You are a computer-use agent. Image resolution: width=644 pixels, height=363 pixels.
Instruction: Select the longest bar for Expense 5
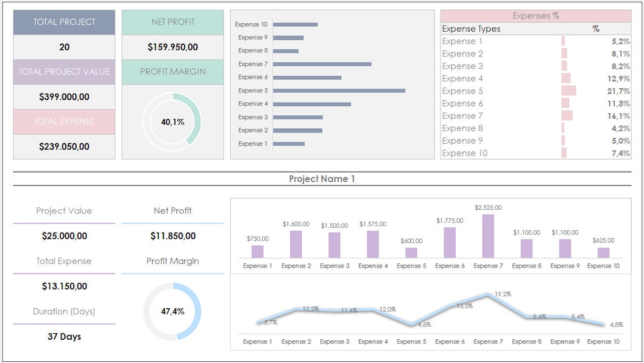[340, 90]
